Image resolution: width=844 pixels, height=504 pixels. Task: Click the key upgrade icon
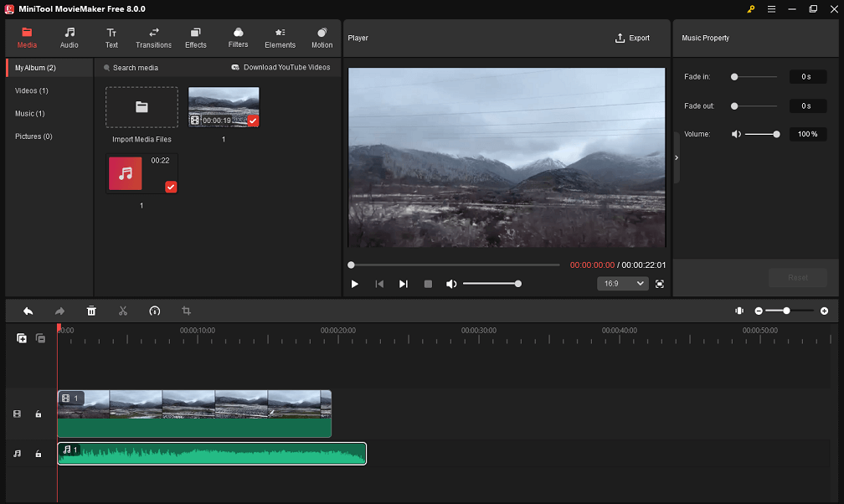point(751,9)
